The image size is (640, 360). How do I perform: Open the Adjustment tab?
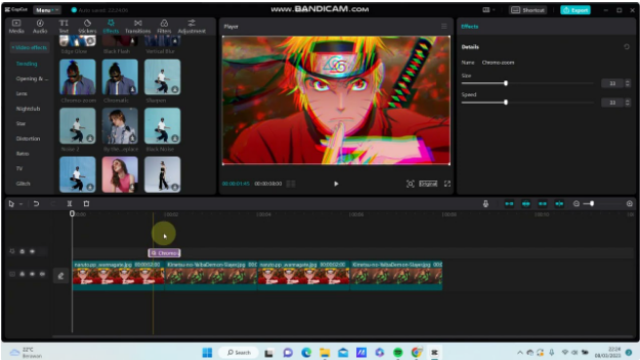(x=191, y=26)
